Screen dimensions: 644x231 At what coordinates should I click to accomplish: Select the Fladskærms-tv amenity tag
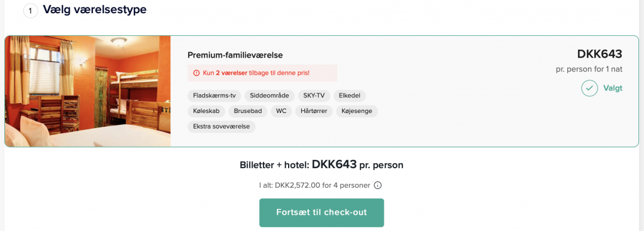coord(214,96)
